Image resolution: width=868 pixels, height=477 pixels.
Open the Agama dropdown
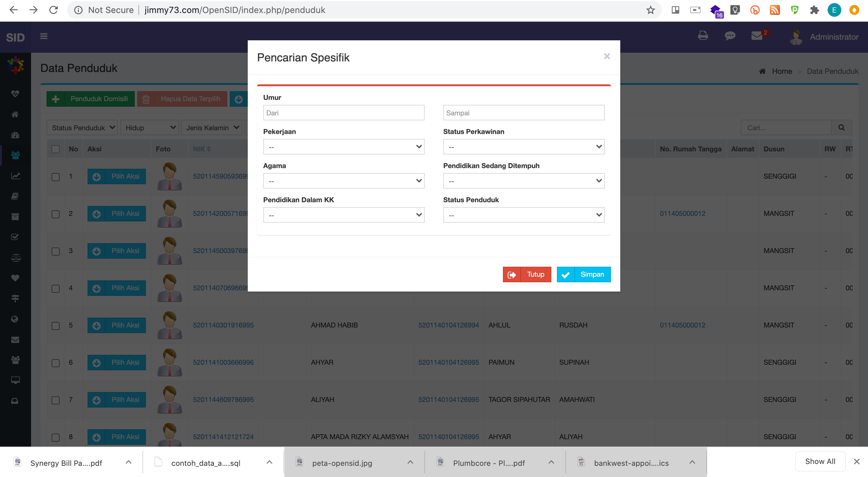click(344, 181)
